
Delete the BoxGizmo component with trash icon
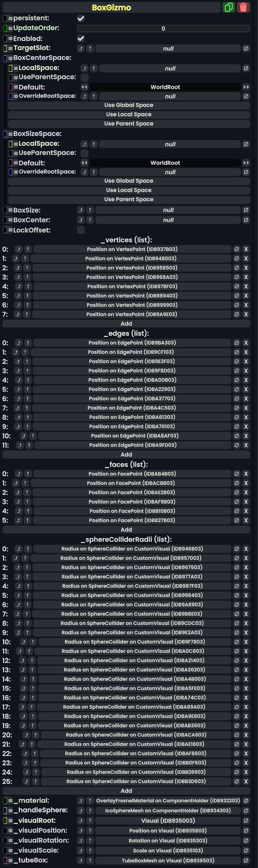click(x=243, y=7)
